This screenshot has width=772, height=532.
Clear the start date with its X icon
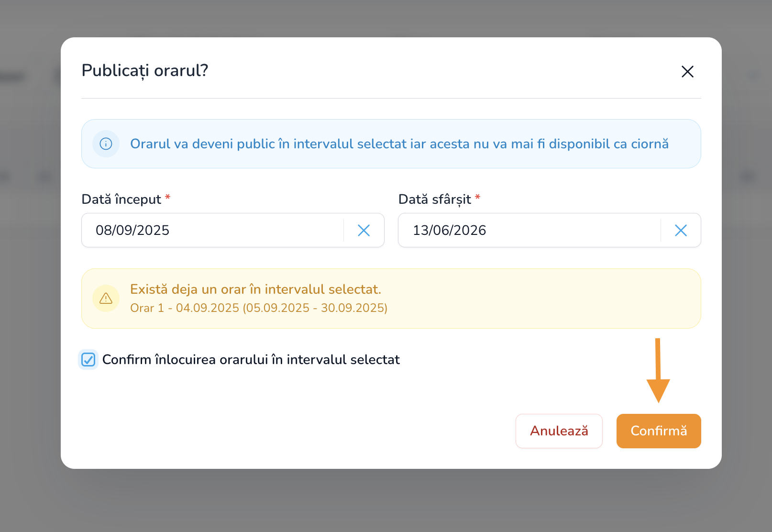point(364,231)
